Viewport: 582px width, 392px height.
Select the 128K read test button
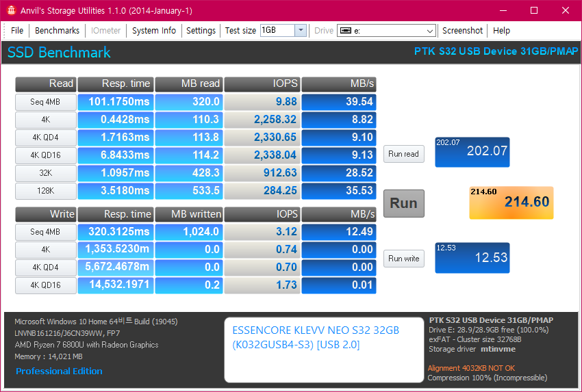click(x=46, y=191)
